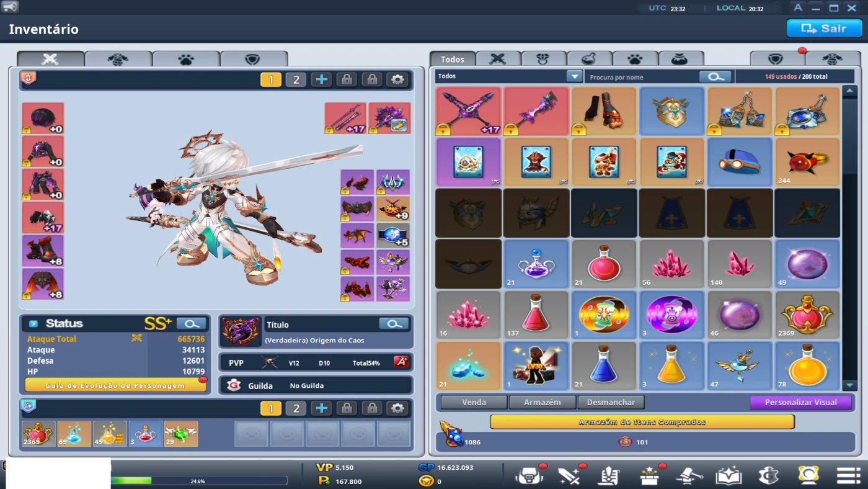Open the megaphone announcement icon
The height and width of the screenshot is (489, 868).
point(10,7)
